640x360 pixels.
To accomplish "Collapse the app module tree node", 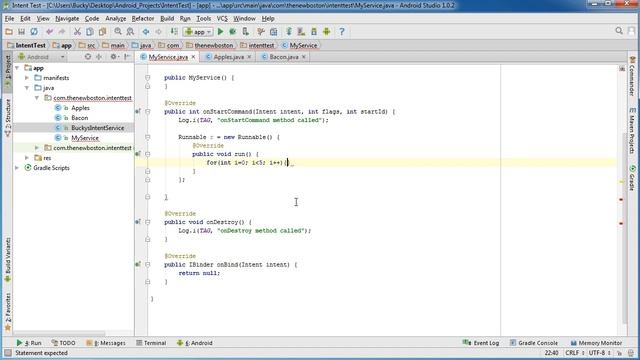I will pos(17,68).
